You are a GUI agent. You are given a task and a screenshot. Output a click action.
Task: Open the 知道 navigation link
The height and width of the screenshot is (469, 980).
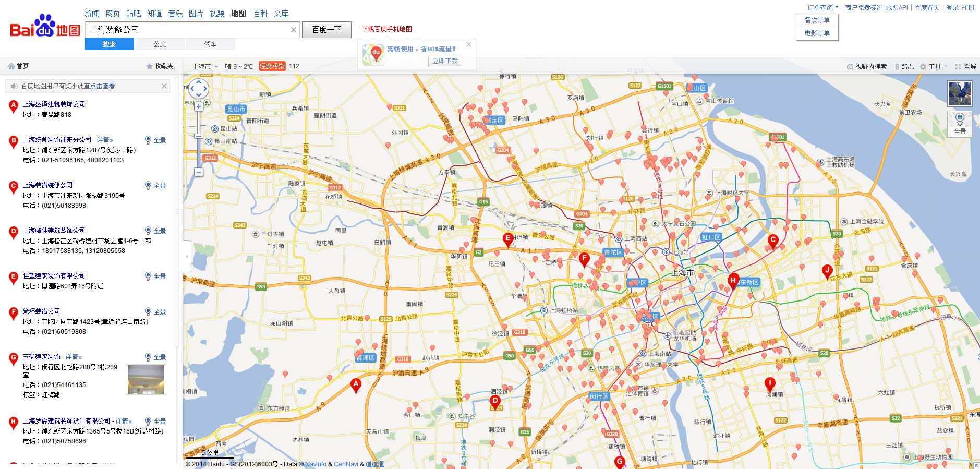[x=154, y=14]
